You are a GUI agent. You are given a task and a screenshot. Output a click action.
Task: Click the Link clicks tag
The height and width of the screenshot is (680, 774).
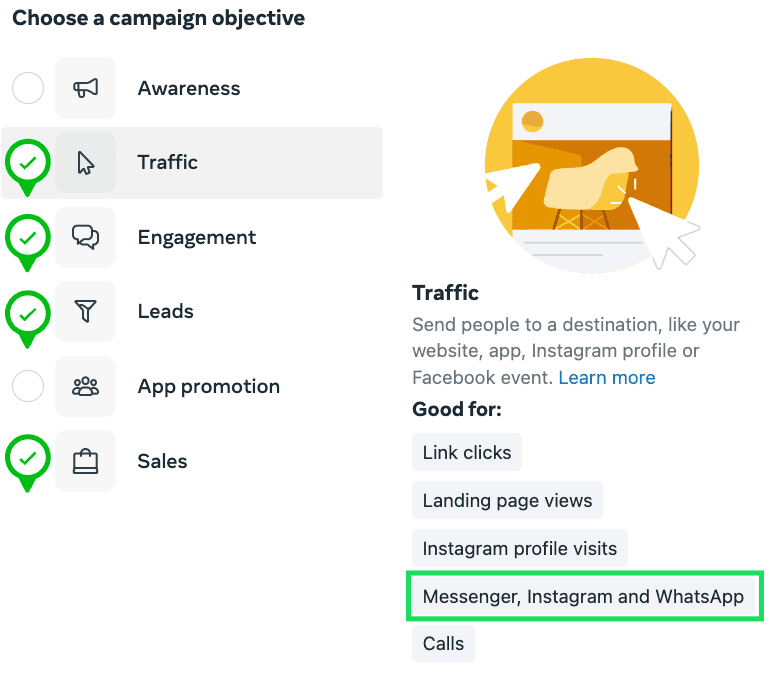pos(467,452)
